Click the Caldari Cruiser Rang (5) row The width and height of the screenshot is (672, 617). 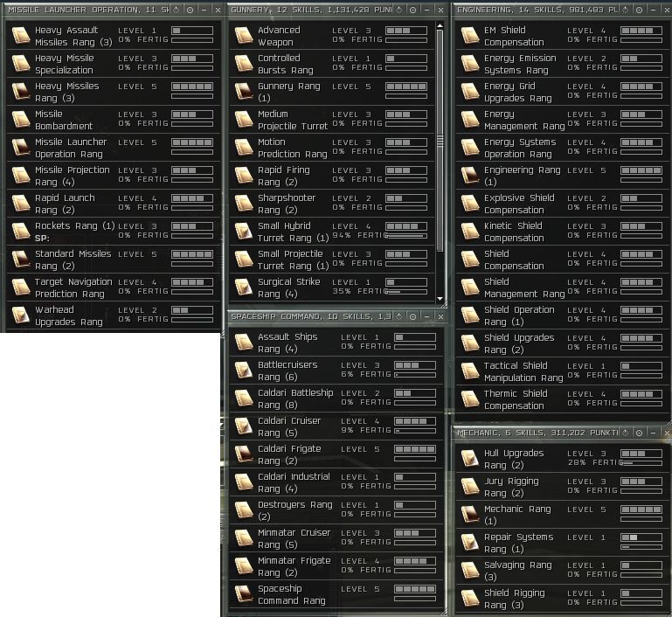[x=336, y=426]
